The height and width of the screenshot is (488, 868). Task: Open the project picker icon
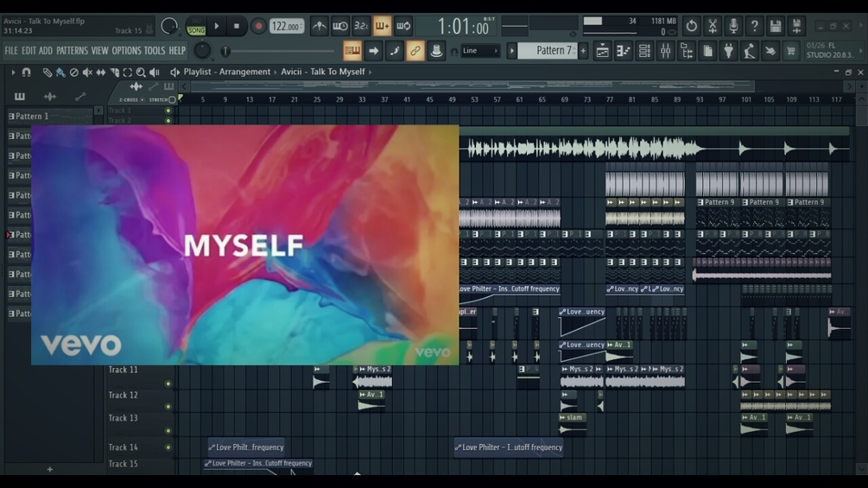(707, 51)
